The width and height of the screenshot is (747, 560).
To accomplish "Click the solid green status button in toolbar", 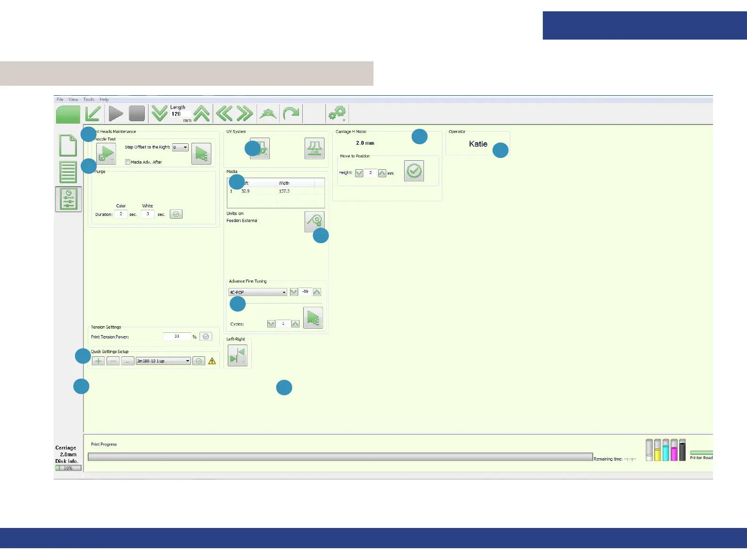I will tap(68, 114).
